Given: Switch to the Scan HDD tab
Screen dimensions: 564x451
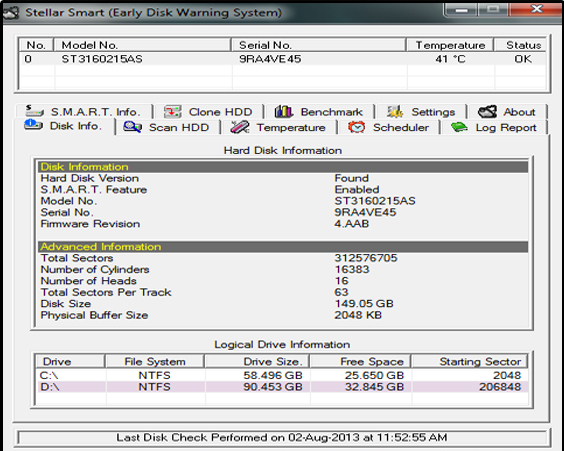Looking at the screenshot, I should [x=167, y=127].
